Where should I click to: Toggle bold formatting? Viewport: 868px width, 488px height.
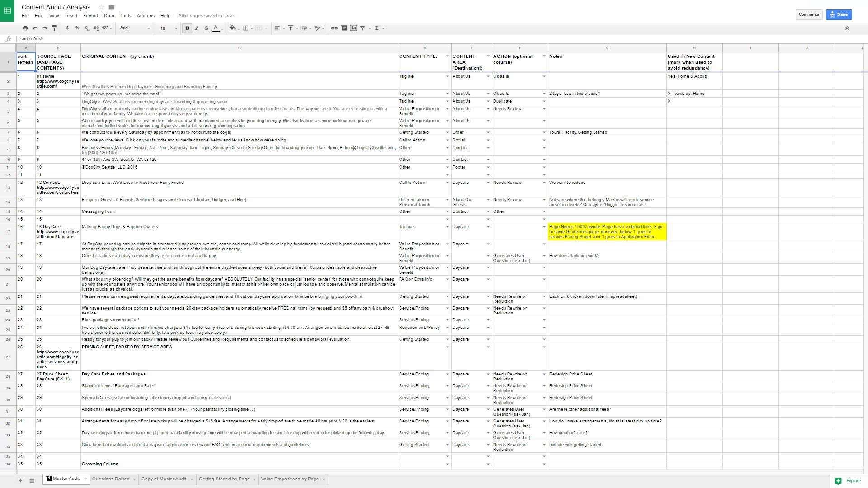[x=187, y=28]
